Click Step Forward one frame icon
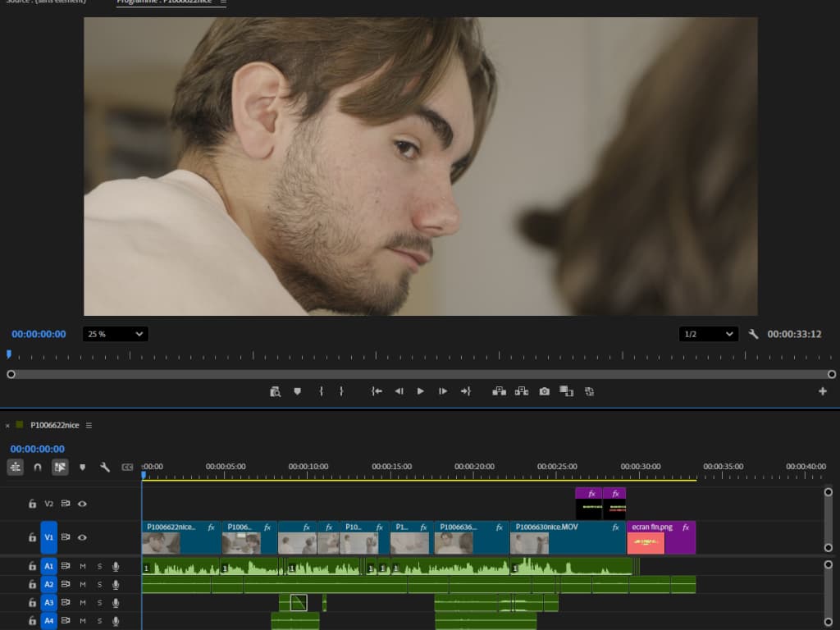Screen dimensions: 840x630 pyautogui.click(x=443, y=391)
